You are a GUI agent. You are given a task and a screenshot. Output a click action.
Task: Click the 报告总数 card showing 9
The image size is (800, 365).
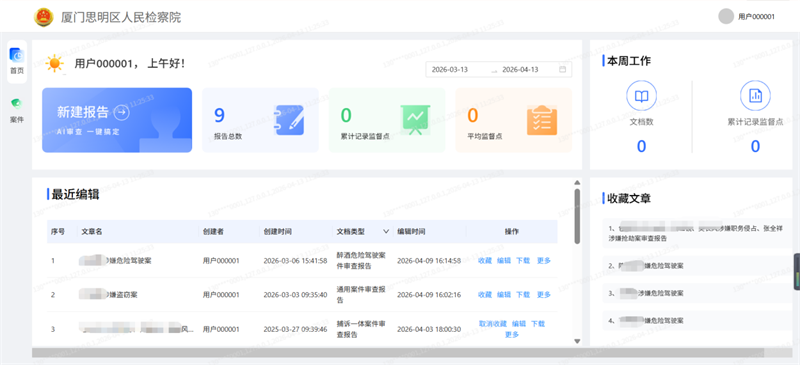(260, 120)
